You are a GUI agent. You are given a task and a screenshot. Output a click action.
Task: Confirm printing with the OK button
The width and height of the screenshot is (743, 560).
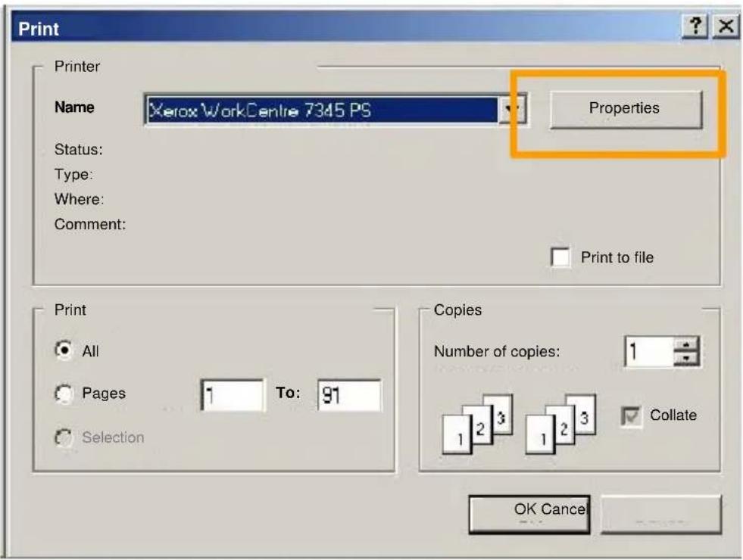click(x=529, y=515)
